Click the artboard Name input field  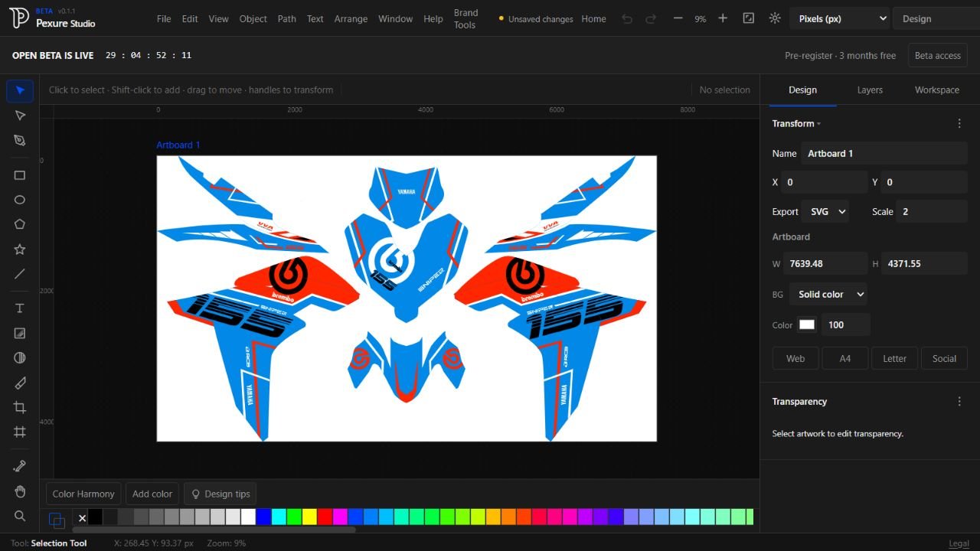tap(884, 153)
